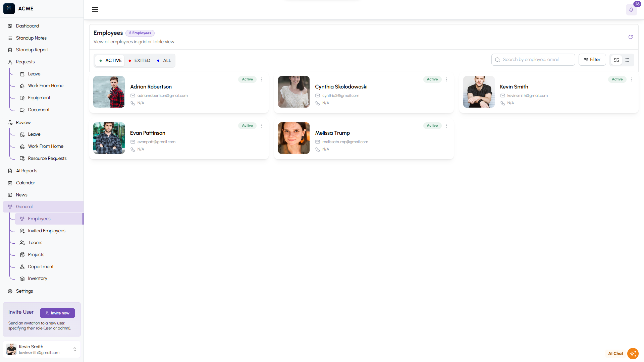Click the Invite now button

coord(57,313)
